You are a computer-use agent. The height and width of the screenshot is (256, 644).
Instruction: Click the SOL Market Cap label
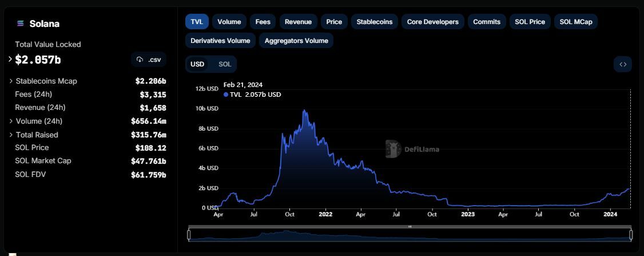point(43,161)
